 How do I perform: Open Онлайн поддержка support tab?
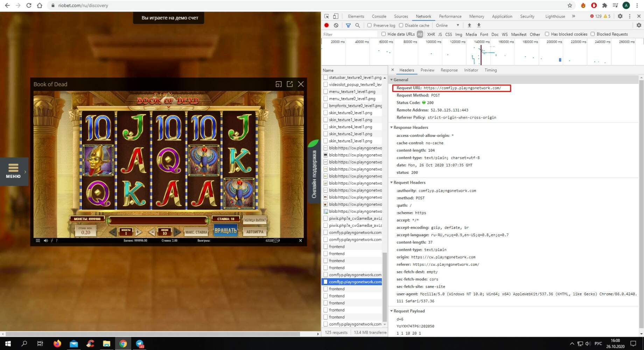click(x=314, y=171)
